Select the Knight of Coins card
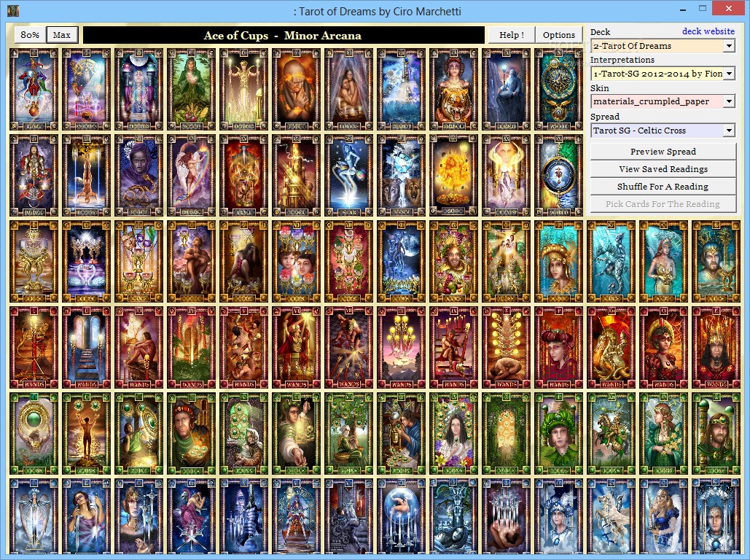The width and height of the screenshot is (750, 560). click(612, 434)
